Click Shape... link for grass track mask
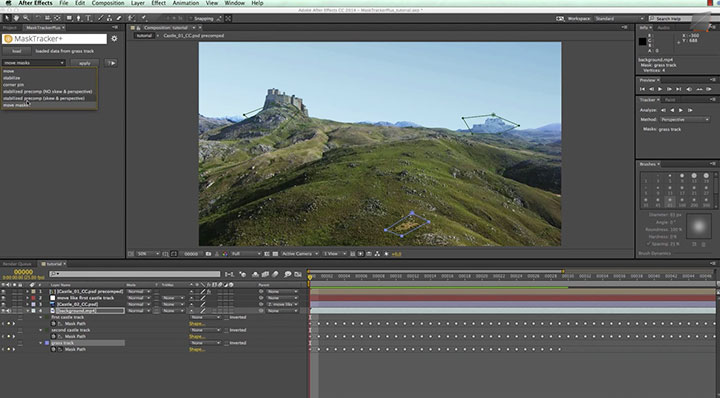Image resolution: width=720 pixels, height=398 pixels. click(x=197, y=349)
